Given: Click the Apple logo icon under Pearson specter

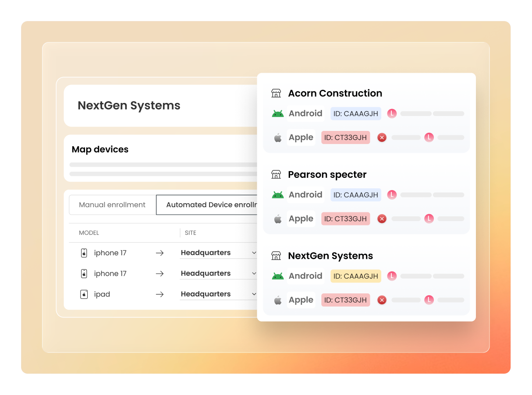Looking at the screenshot, I should [x=278, y=219].
